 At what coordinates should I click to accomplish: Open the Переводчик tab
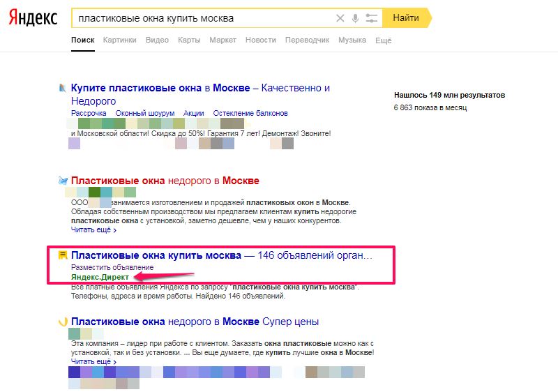(307, 40)
